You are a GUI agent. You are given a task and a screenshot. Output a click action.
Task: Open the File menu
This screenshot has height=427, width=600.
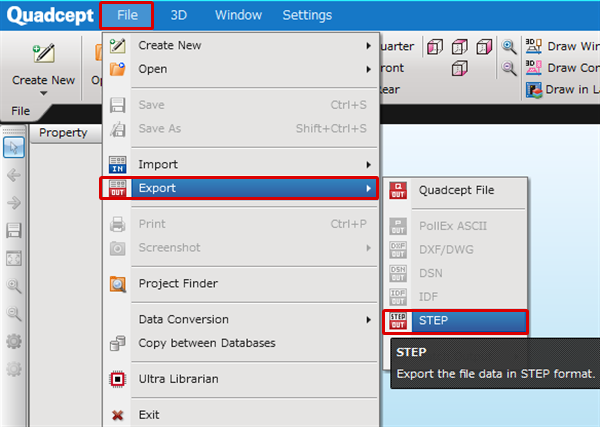coord(127,15)
